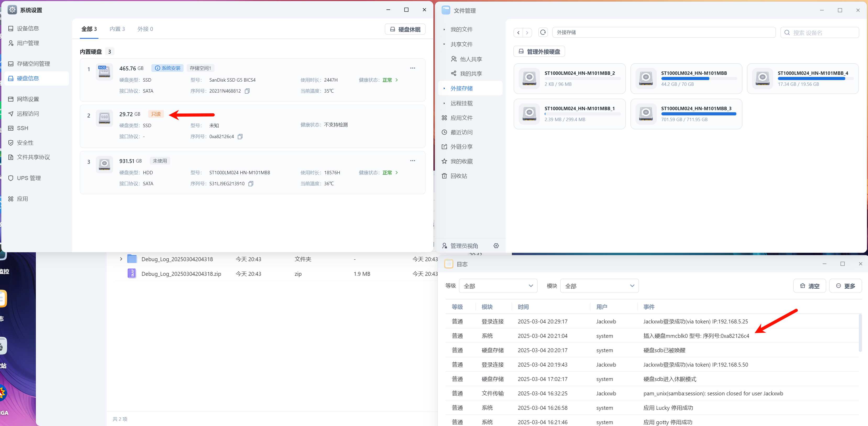Viewport: 868px width, 426px height.
Task: Click the 硬盘休眠 button
Action: (405, 29)
